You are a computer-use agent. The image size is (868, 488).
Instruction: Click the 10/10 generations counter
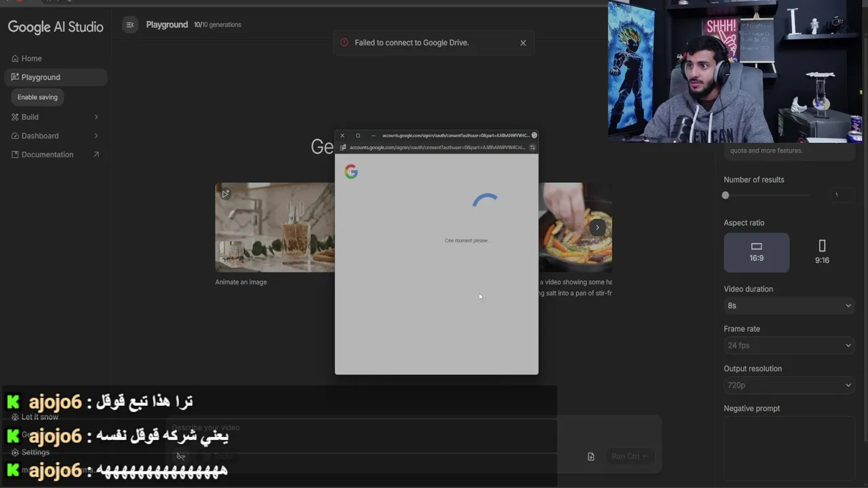coord(217,25)
